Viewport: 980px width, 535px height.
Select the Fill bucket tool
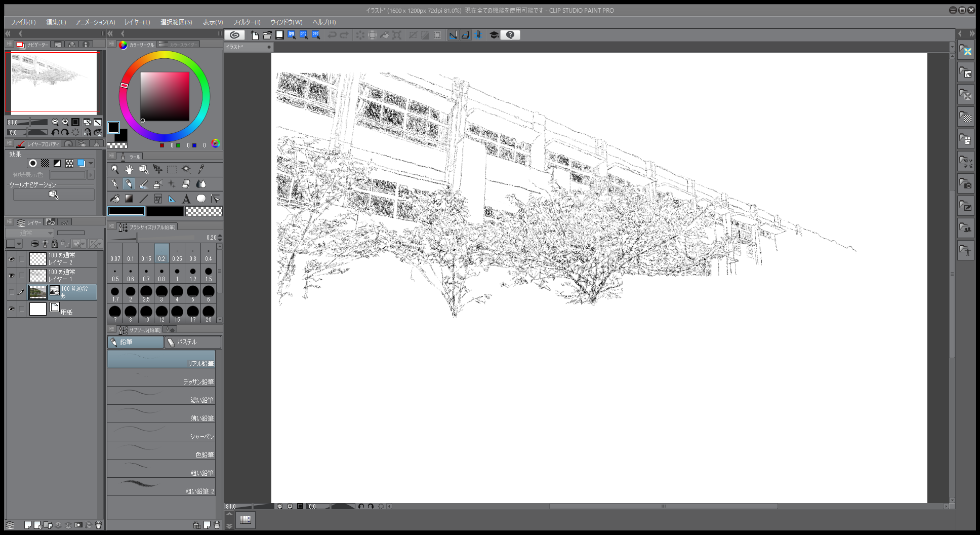pyautogui.click(x=115, y=199)
